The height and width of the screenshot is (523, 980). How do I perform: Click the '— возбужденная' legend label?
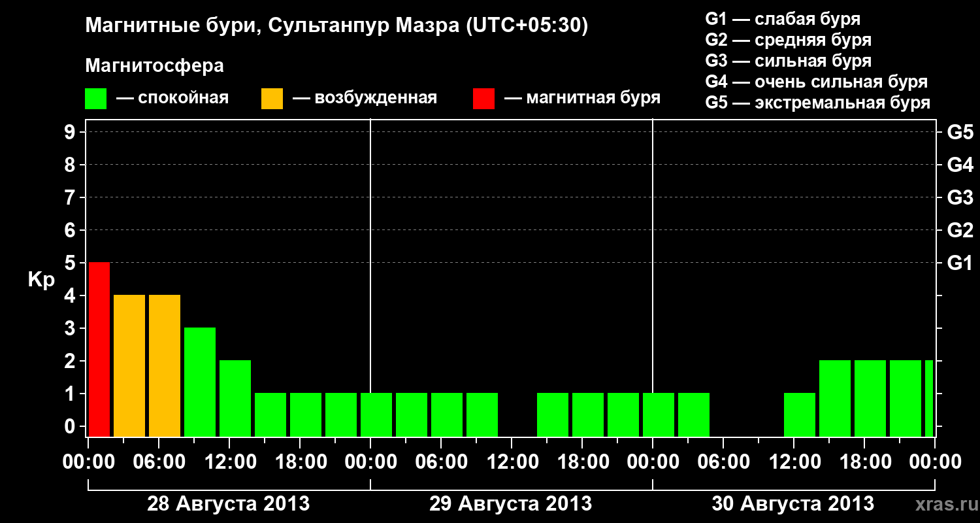(365, 98)
